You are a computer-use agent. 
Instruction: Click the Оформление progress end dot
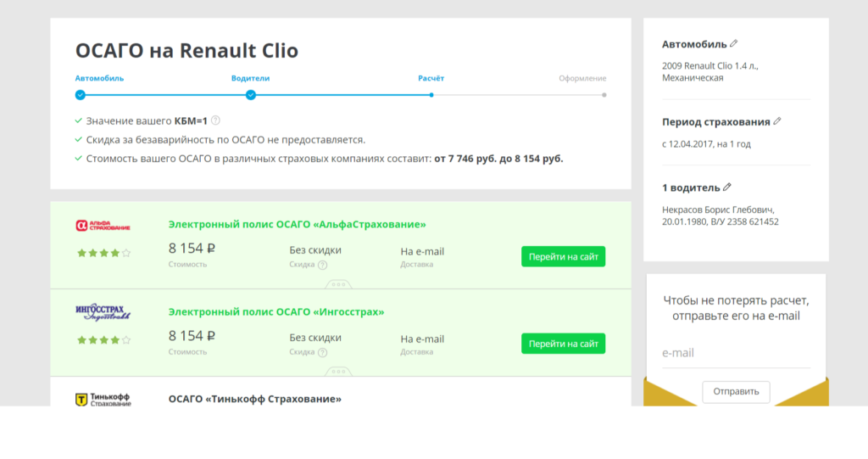[604, 95]
